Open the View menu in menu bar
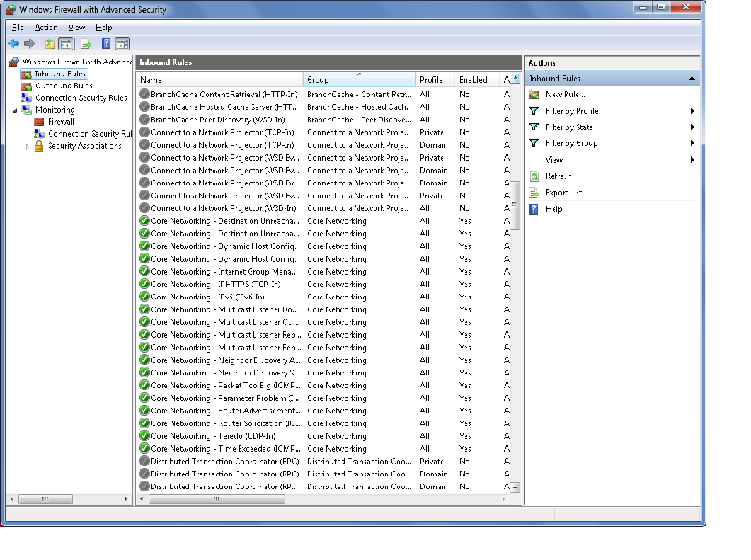This screenshot has height=560, width=751. pos(76,28)
